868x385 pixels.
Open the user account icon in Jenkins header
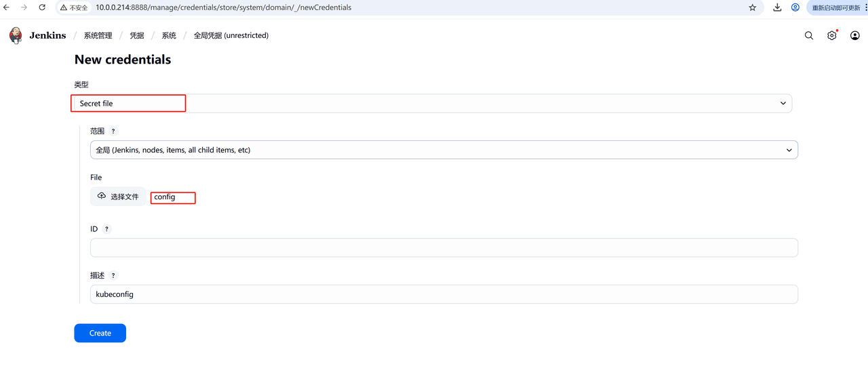click(x=854, y=36)
